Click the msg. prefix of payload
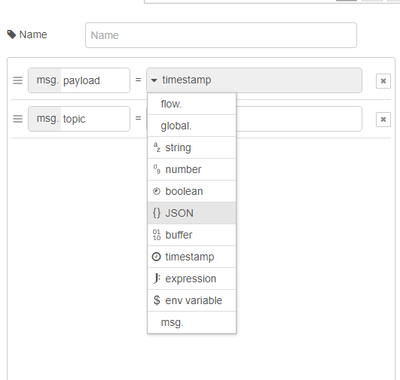The width and height of the screenshot is (400, 380). [47, 80]
